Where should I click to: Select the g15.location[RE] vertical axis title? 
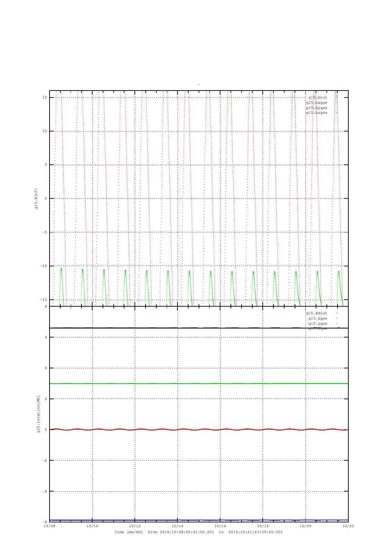click(x=39, y=414)
